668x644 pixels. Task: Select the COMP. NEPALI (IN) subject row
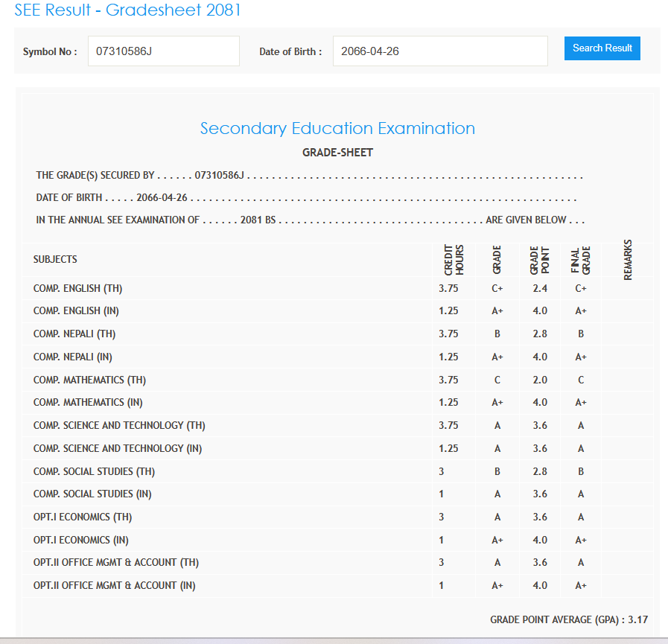tap(73, 357)
